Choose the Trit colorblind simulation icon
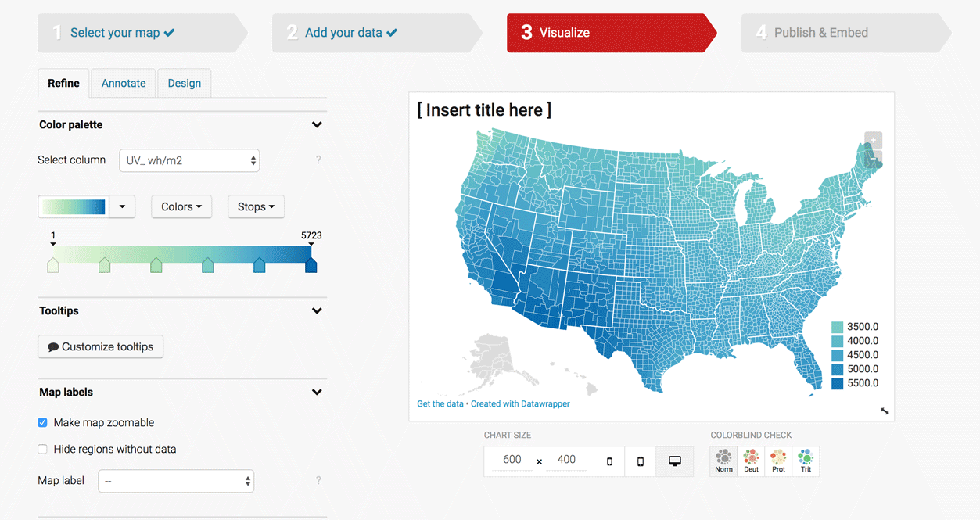Viewport: 980px width, 520px height. [x=806, y=461]
